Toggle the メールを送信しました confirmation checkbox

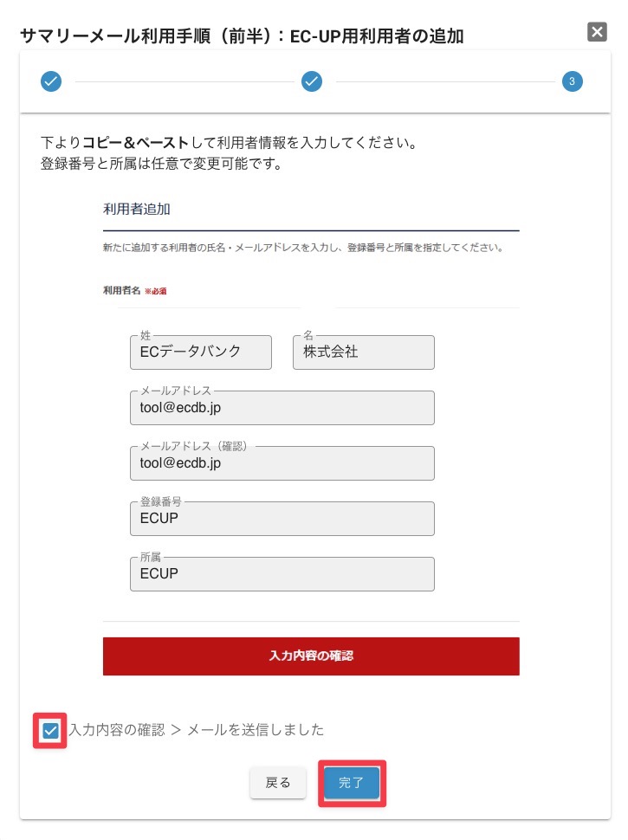pyautogui.click(x=51, y=730)
